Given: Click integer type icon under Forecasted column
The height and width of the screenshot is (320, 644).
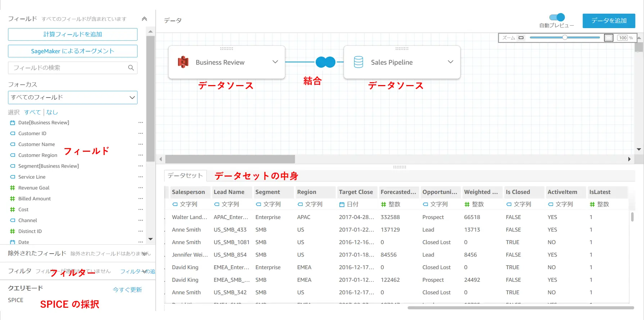Looking at the screenshot, I should pos(384,204).
